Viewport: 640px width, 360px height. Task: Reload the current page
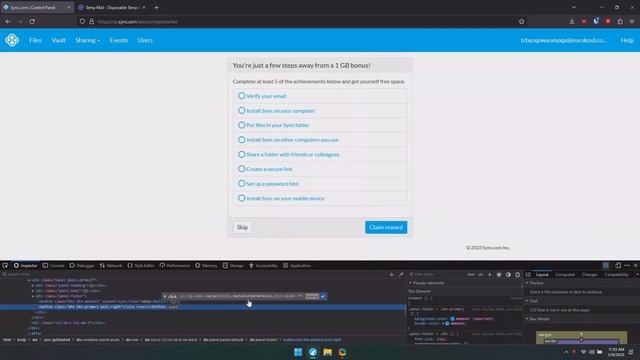[32, 21]
